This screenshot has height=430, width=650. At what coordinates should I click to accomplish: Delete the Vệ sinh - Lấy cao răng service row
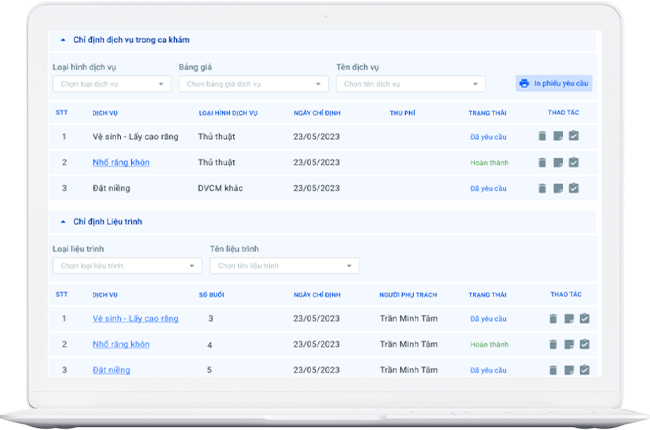click(x=542, y=136)
